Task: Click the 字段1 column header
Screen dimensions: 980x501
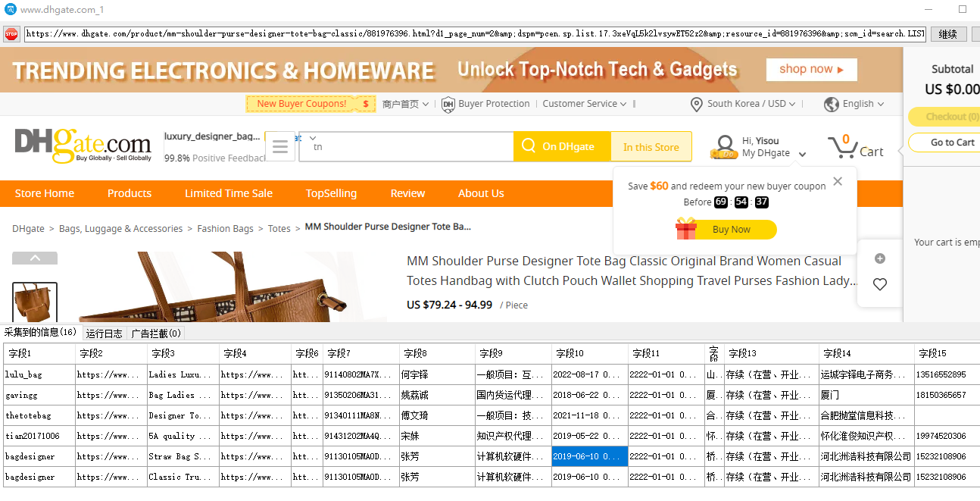Action: pos(39,354)
